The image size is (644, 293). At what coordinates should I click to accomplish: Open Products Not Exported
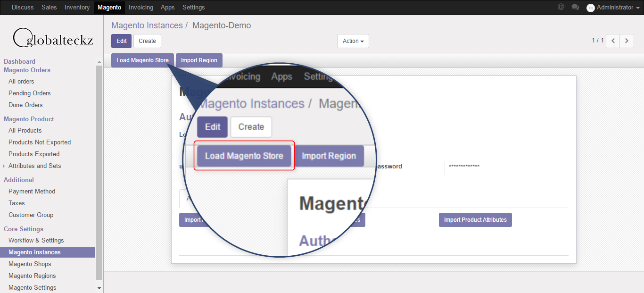pos(40,142)
